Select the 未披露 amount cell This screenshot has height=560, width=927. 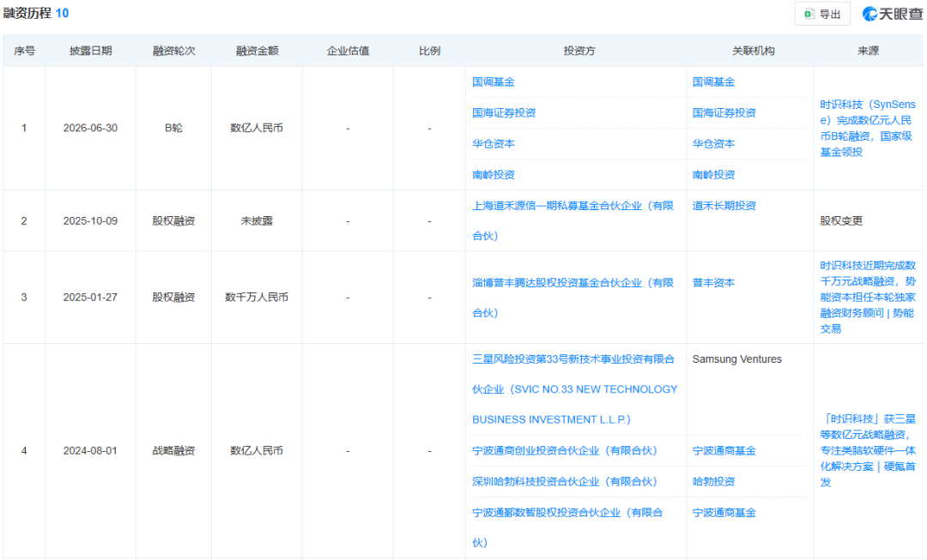coord(257,221)
